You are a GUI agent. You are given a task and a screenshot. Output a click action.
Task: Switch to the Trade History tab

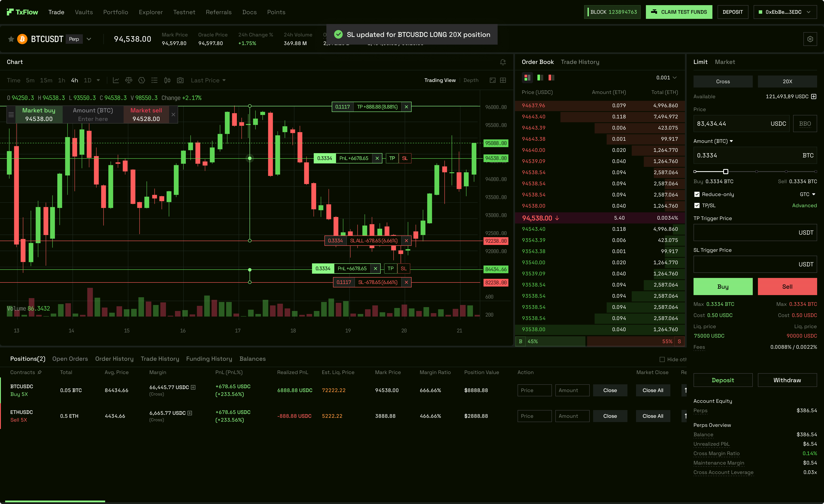click(580, 62)
